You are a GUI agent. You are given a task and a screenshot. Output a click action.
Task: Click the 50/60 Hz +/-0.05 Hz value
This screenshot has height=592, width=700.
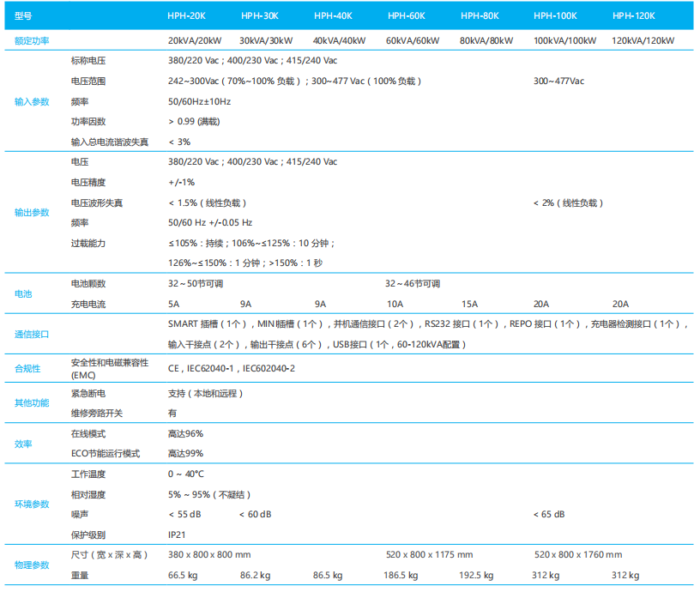(x=210, y=223)
